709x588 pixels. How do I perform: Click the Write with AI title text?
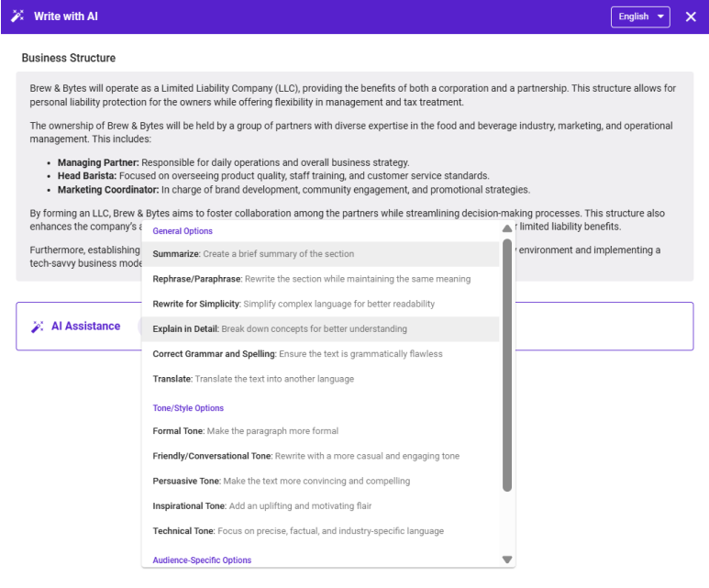(66, 17)
